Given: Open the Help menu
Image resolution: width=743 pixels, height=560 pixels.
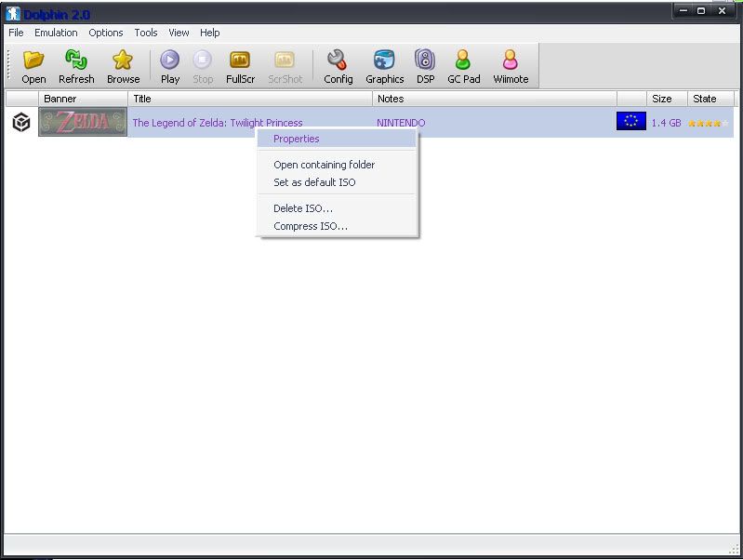Looking at the screenshot, I should 209,33.
